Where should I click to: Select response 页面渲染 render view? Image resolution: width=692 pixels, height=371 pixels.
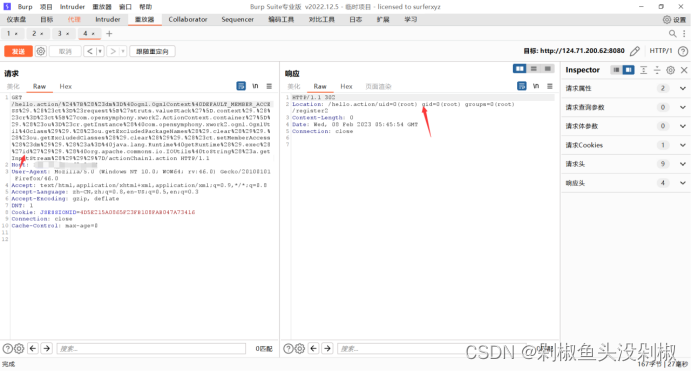(x=378, y=86)
